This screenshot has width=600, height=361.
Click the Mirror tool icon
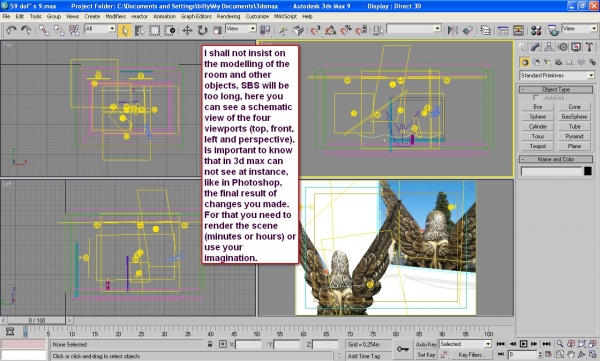[x=452, y=30]
